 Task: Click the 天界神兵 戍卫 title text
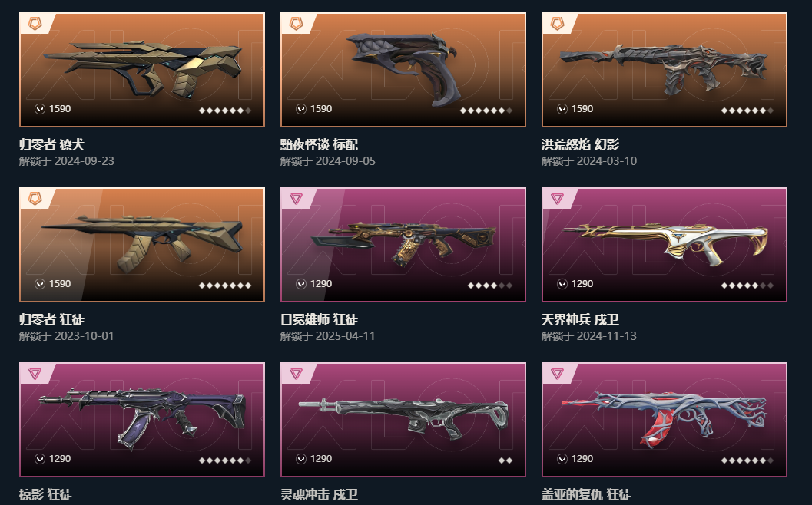coord(580,319)
